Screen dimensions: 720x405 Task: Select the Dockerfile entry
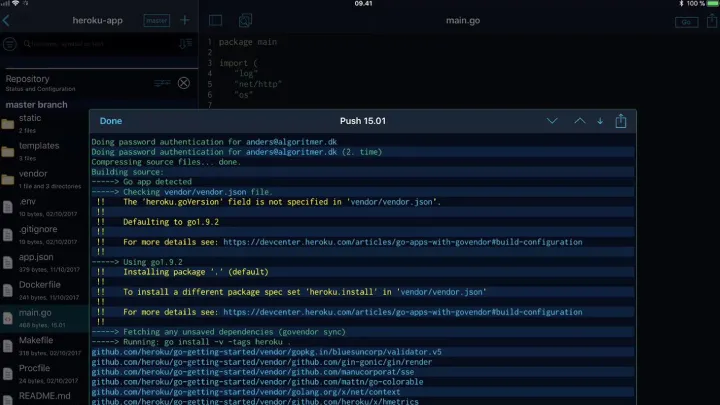click(45, 290)
